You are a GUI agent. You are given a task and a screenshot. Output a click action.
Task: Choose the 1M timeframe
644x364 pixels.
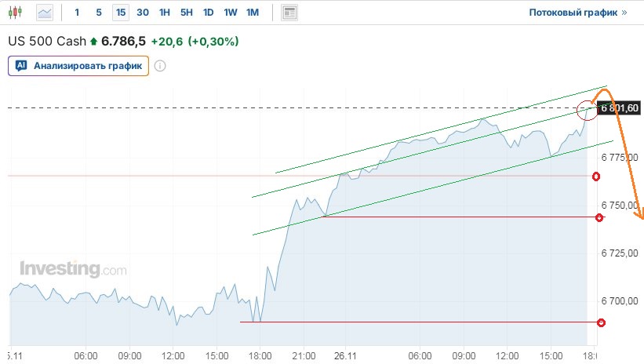(x=252, y=13)
